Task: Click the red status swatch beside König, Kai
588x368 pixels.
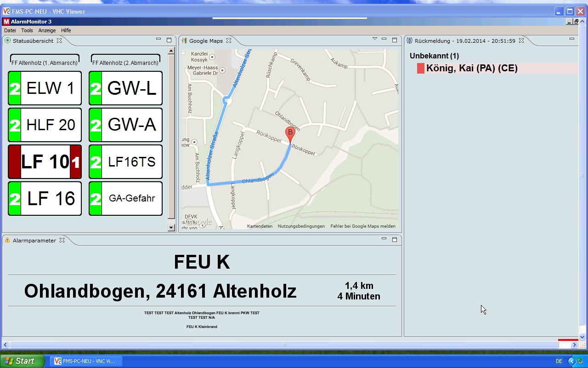Action: click(420, 69)
